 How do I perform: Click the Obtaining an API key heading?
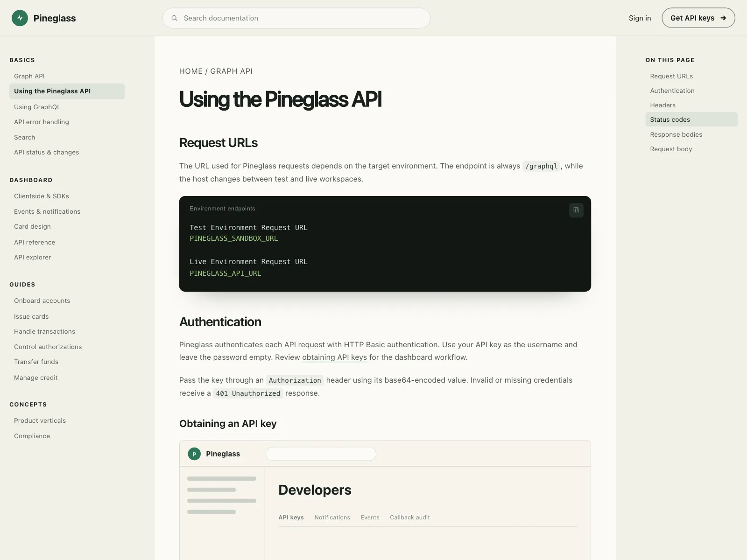click(228, 424)
